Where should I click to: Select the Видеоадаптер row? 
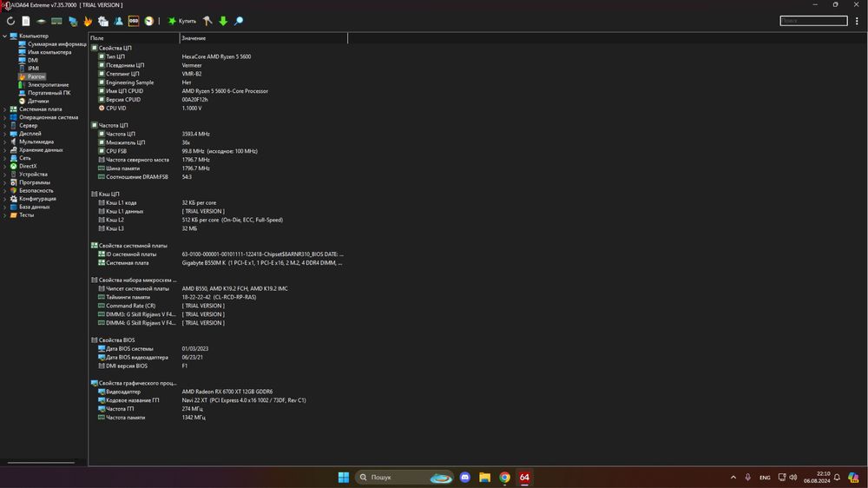(216, 392)
